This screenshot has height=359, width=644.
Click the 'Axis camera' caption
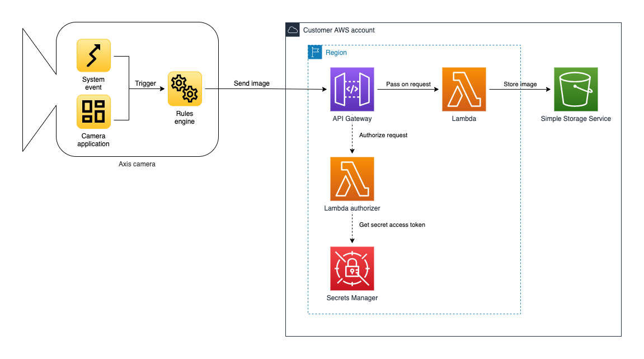point(137,164)
